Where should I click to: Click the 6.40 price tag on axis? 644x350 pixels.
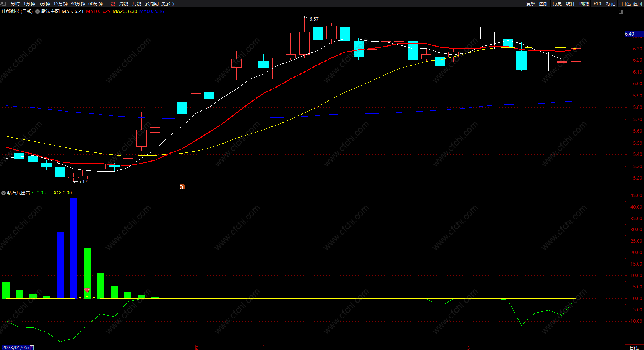[x=634, y=34]
